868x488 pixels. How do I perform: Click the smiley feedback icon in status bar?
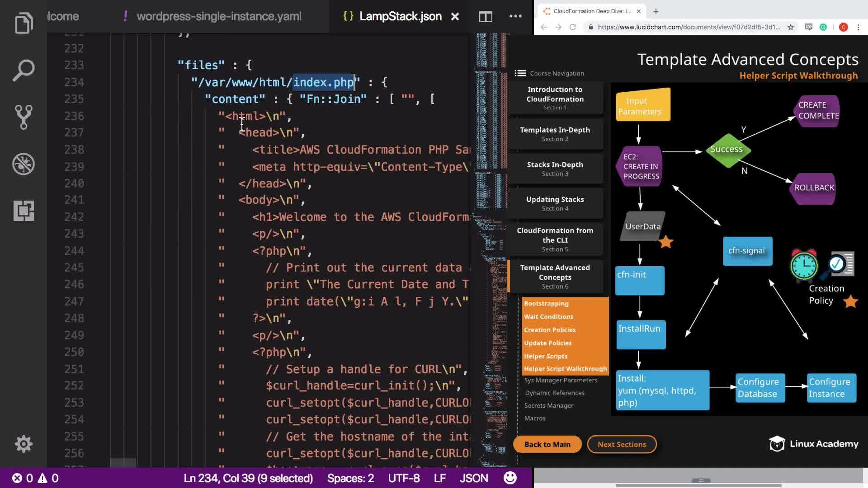[510, 478]
